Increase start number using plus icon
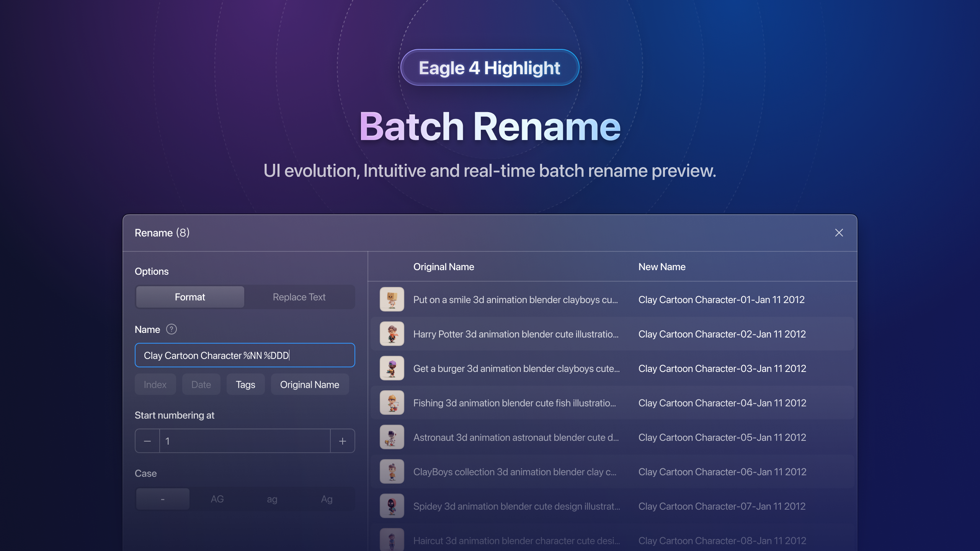The width and height of the screenshot is (980, 551). (x=342, y=441)
